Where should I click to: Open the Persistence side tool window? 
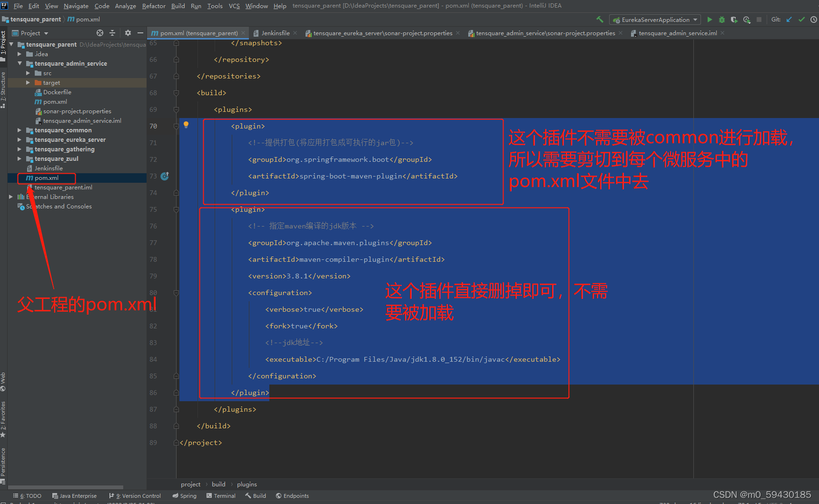tap(3, 465)
